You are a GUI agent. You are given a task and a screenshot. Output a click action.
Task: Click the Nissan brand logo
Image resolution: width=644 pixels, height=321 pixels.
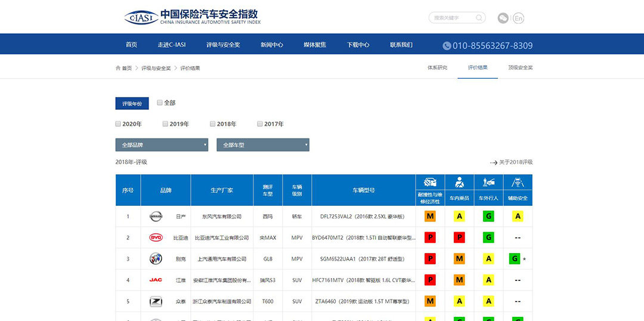tap(156, 217)
